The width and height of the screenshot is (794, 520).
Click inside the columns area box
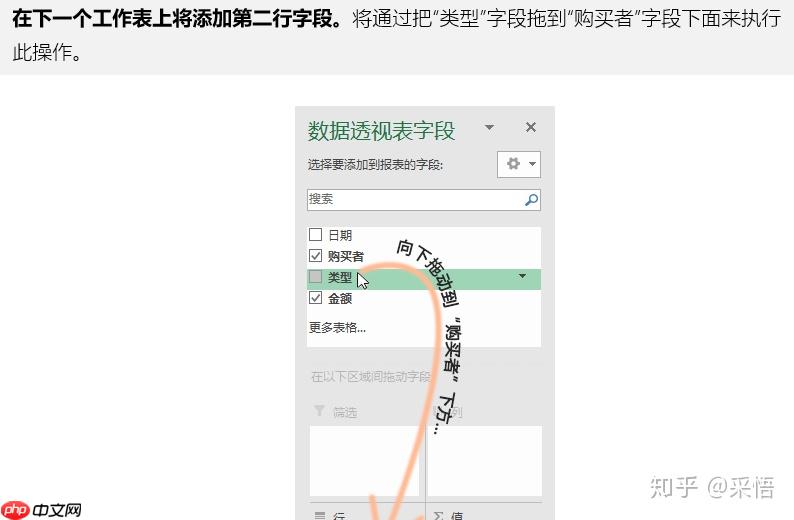(485, 461)
